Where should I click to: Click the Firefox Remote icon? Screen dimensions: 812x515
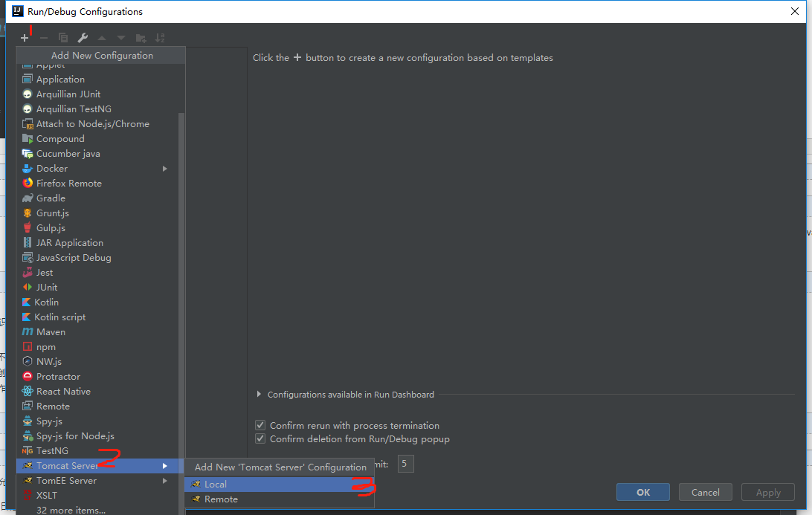coord(28,184)
